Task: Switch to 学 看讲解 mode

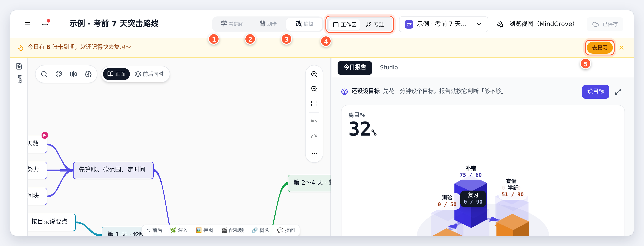Action: pos(232,24)
